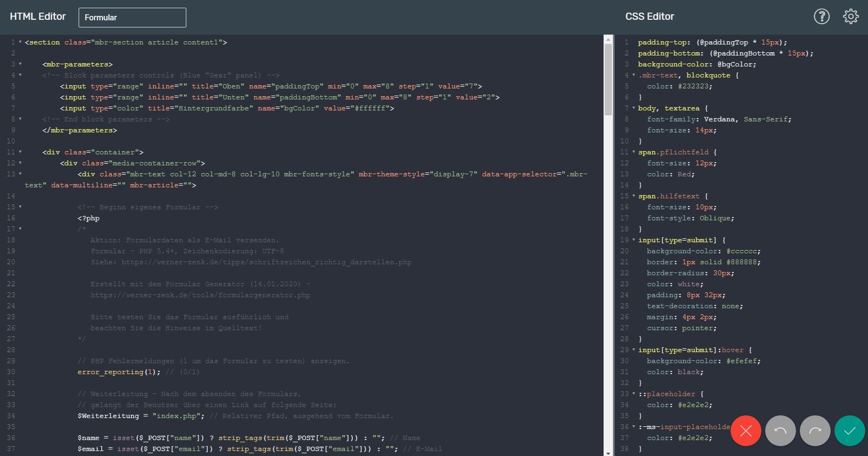Click the undo arrow button

[780, 431]
